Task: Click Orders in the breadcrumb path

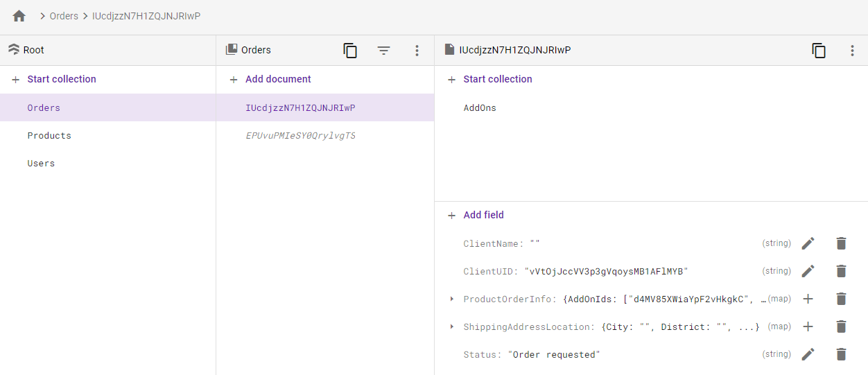Action: click(64, 16)
